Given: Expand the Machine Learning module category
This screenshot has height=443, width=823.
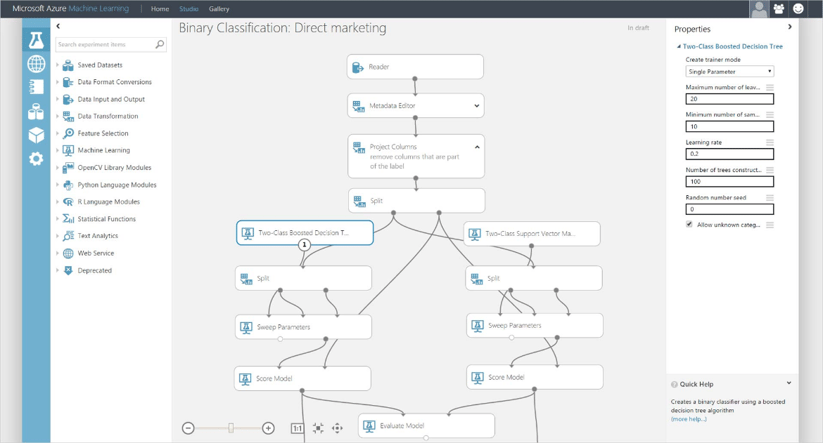Looking at the screenshot, I should pos(58,150).
